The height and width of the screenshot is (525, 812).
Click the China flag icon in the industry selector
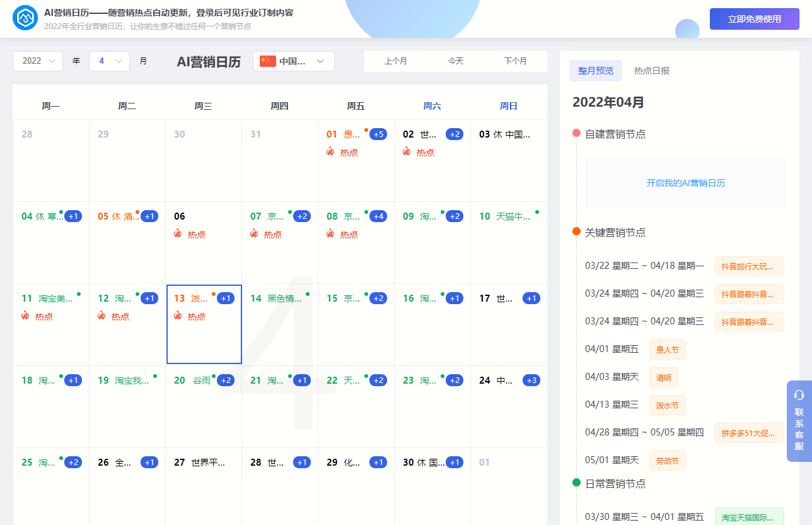tap(269, 61)
